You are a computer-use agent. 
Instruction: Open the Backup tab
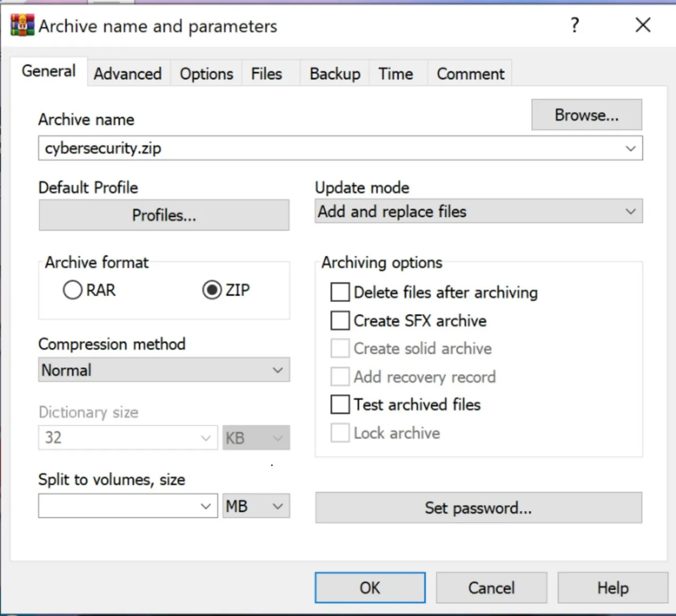pyautogui.click(x=335, y=74)
